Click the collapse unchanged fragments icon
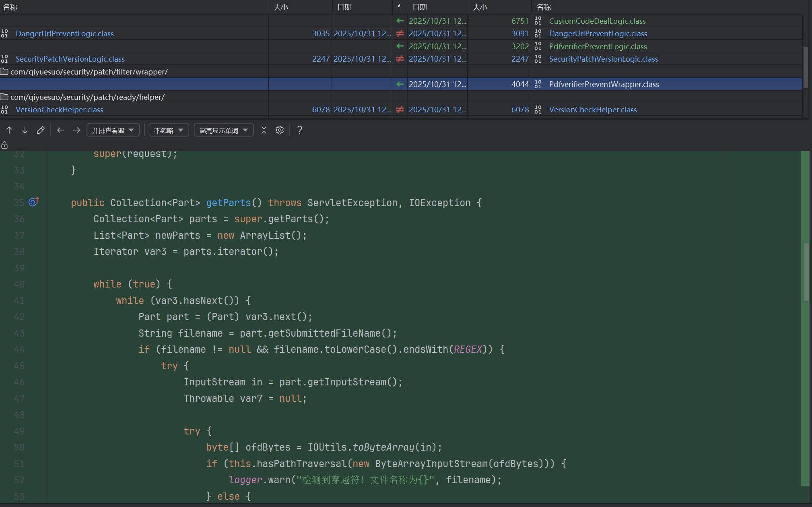The image size is (812, 507). 264,130
